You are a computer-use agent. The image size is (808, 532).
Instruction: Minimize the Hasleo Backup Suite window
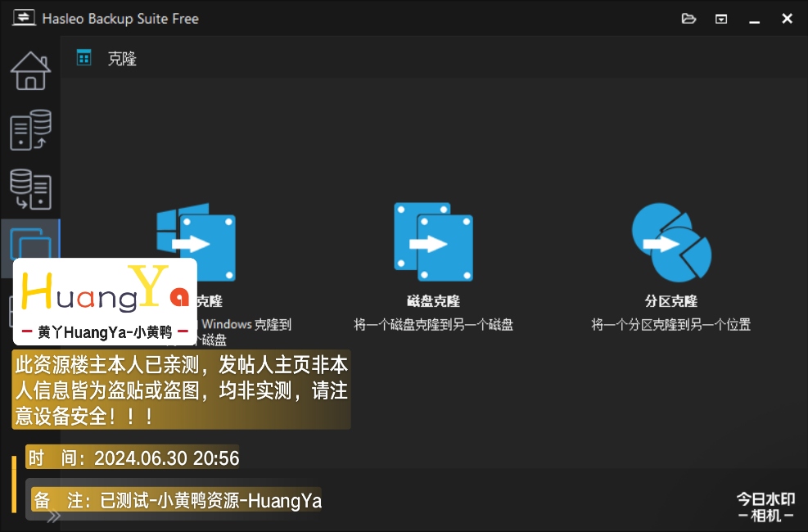pos(754,18)
